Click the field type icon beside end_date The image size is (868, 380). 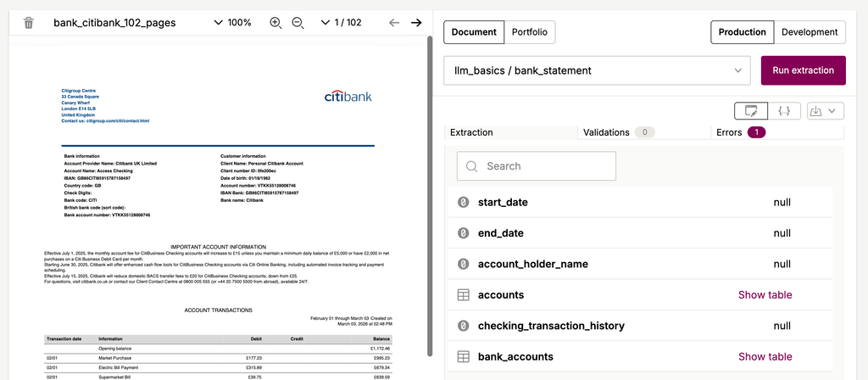pyautogui.click(x=463, y=233)
